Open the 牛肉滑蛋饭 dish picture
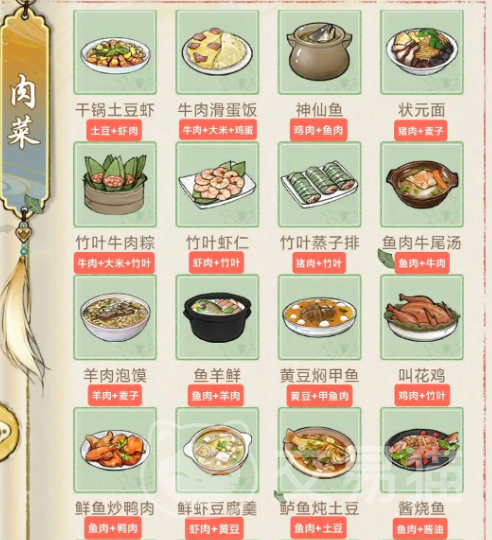Viewport: 492px width, 540px height. pyautogui.click(x=217, y=52)
